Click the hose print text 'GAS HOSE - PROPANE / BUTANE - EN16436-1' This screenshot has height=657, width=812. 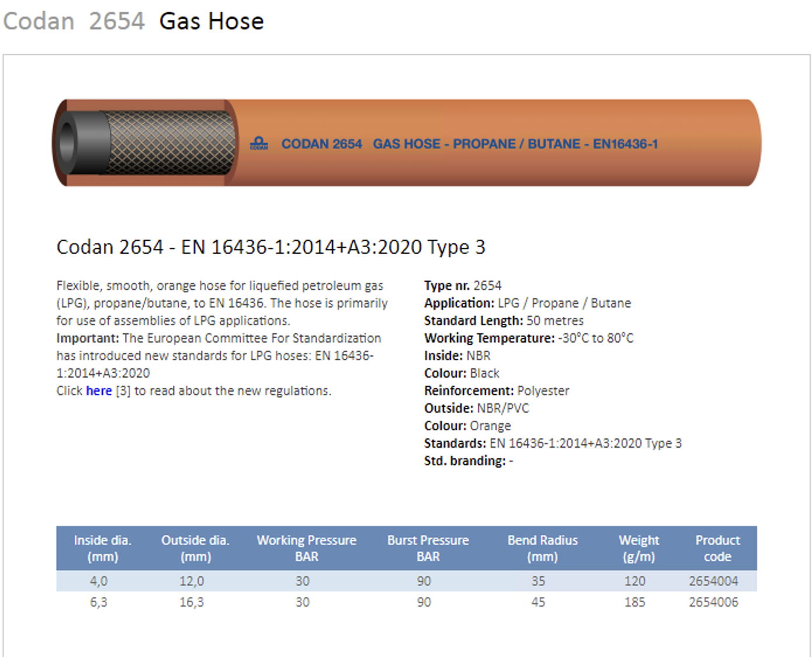pos(515,144)
